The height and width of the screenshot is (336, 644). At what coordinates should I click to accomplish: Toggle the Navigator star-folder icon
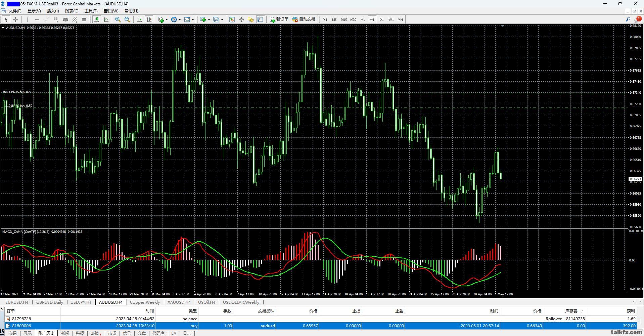[251, 19]
